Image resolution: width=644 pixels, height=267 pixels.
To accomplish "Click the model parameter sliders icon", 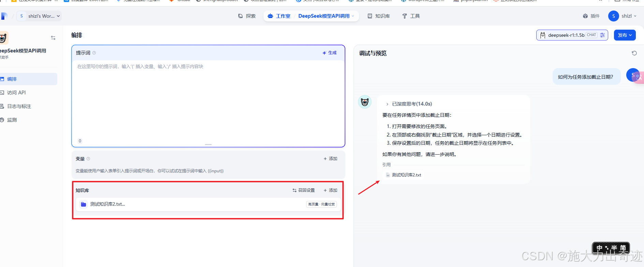I will (x=602, y=35).
